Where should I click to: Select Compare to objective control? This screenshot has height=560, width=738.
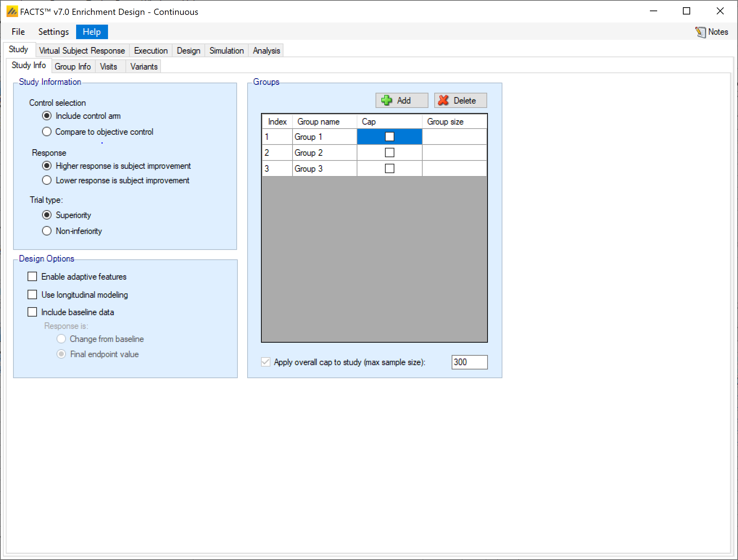coord(47,132)
